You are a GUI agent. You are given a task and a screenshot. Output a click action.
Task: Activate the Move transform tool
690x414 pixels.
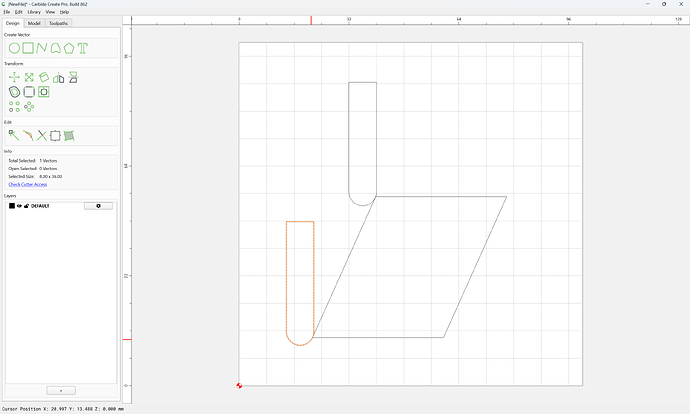(14, 77)
